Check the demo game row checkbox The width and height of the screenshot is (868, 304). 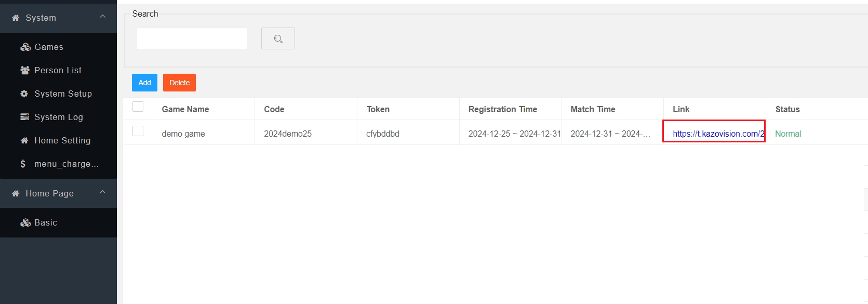coord(138,131)
